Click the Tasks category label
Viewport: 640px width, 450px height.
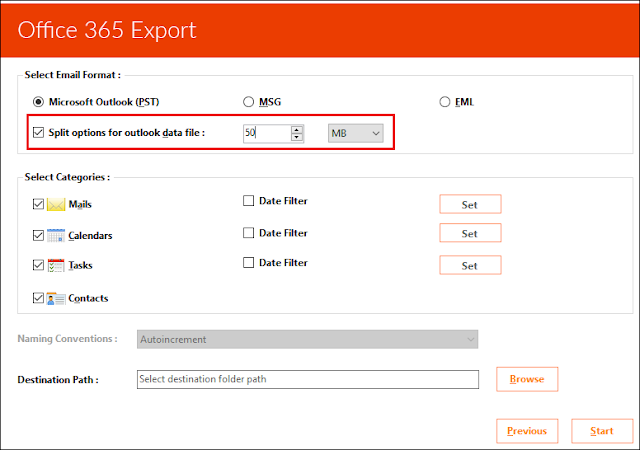click(80, 265)
